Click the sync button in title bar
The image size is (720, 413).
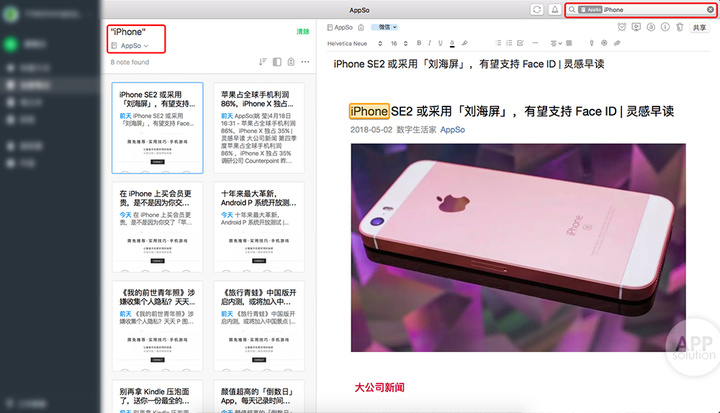coord(537,10)
